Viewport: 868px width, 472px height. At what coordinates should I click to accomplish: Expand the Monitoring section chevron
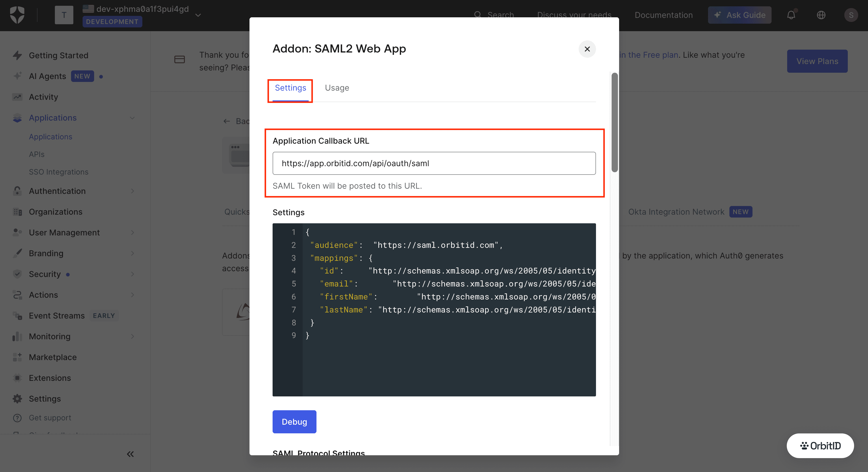[x=133, y=336]
